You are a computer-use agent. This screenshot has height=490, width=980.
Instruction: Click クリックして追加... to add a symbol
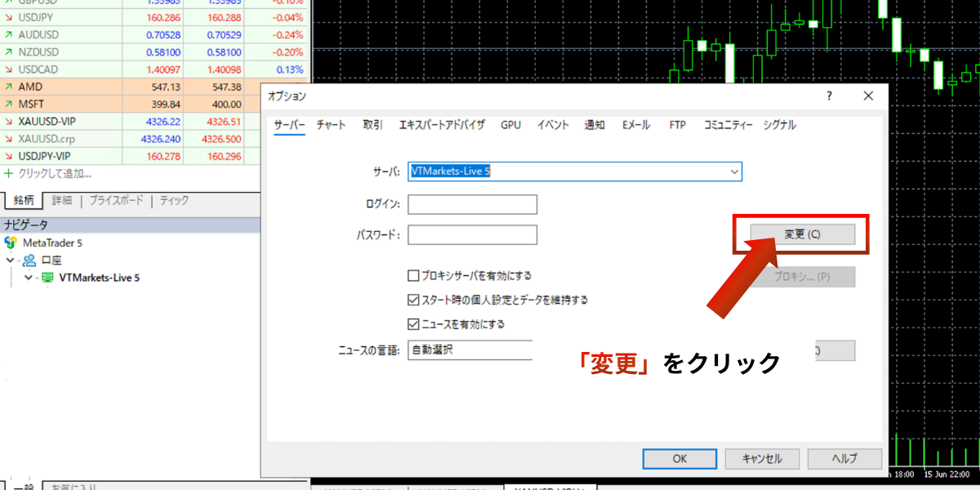click(55, 173)
